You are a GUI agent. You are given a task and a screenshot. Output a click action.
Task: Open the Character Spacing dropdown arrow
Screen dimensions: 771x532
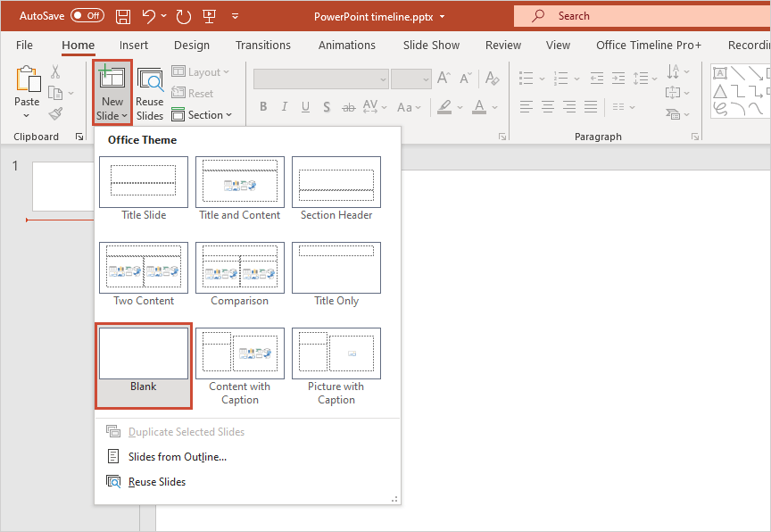tap(384, 107)
